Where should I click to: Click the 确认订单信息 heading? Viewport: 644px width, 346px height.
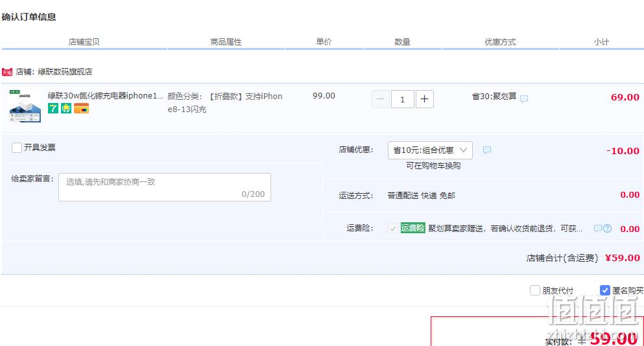29,17
